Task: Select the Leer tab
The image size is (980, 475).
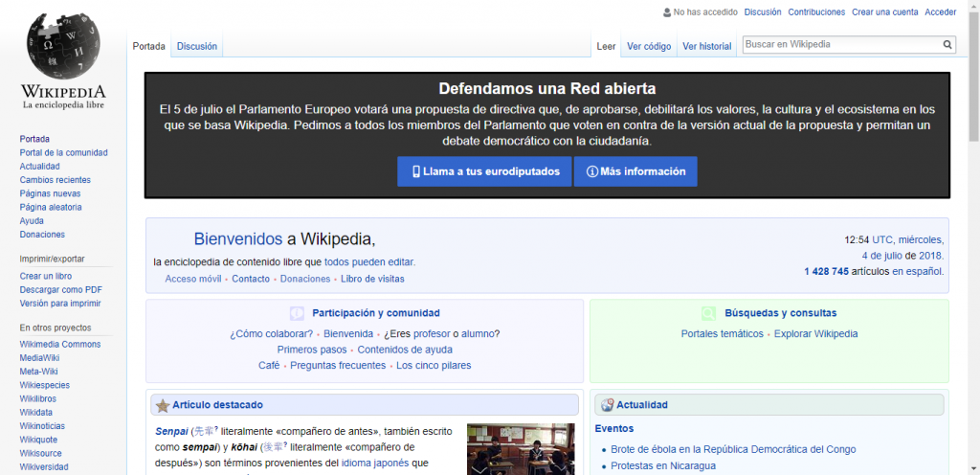Action: click(606, 46)
